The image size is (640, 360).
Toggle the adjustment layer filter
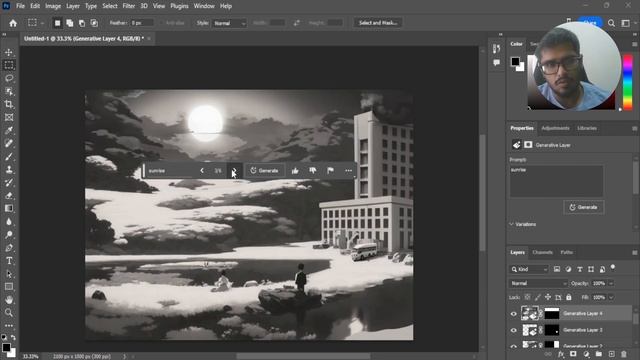coord(568,269)
